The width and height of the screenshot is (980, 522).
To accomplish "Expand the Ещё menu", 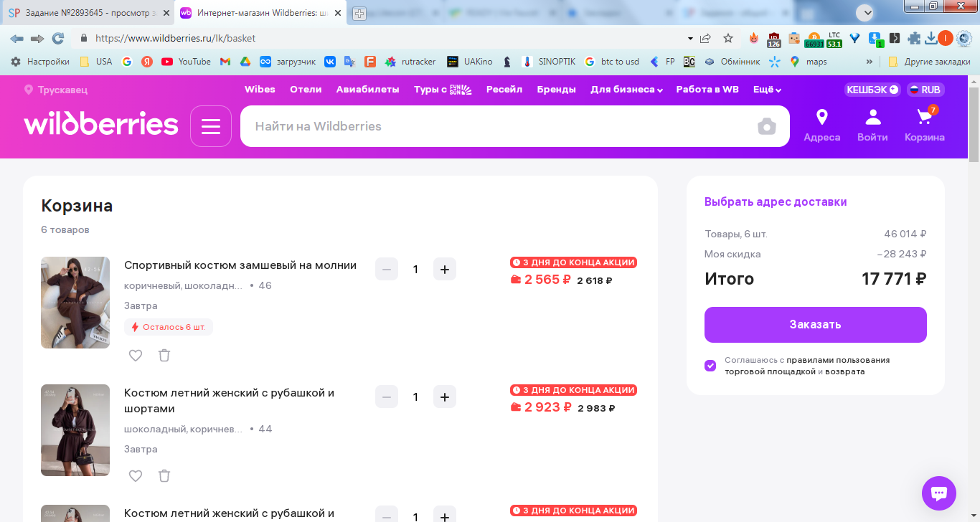I will pyautogui.click(x=767, y=90).
